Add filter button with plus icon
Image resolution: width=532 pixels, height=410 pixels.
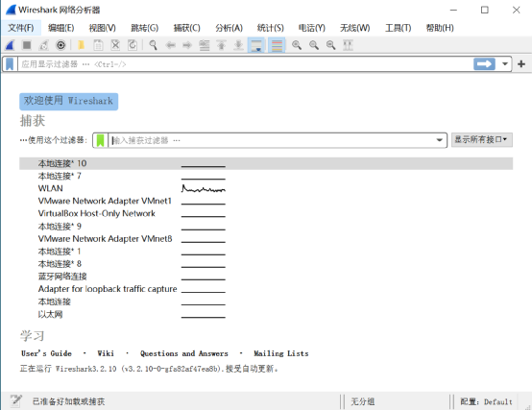coord(521,64)
